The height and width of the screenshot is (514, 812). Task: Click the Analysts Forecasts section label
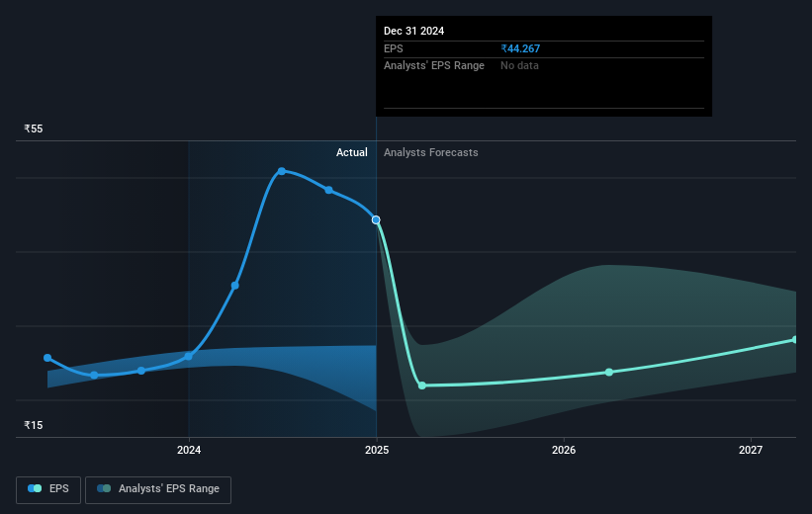coord(431,152)
